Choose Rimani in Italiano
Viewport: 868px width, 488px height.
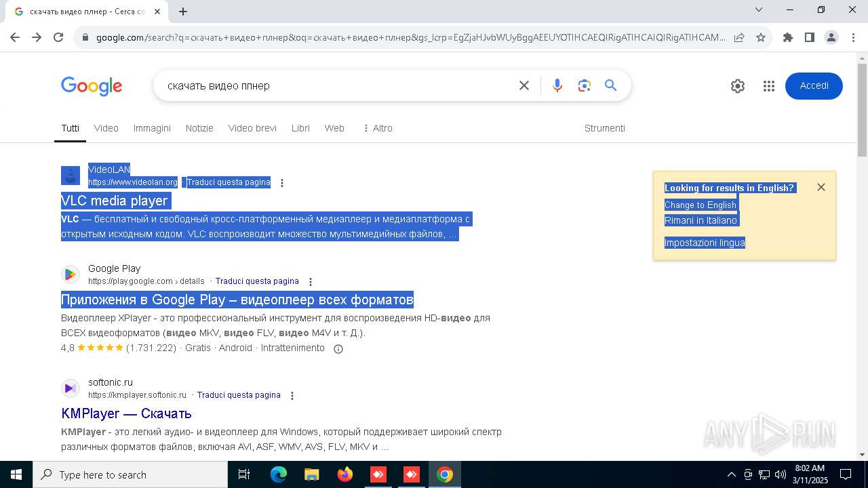point(701,220)
